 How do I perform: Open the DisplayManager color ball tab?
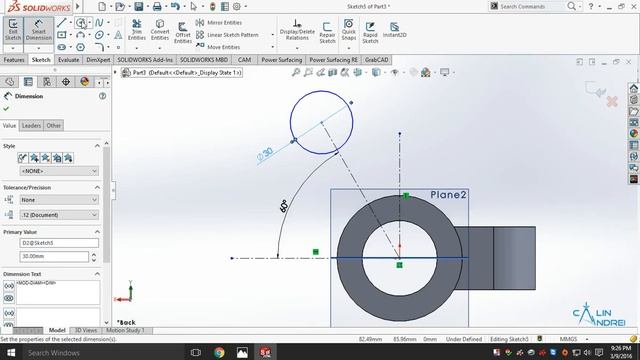pos(84,82)
